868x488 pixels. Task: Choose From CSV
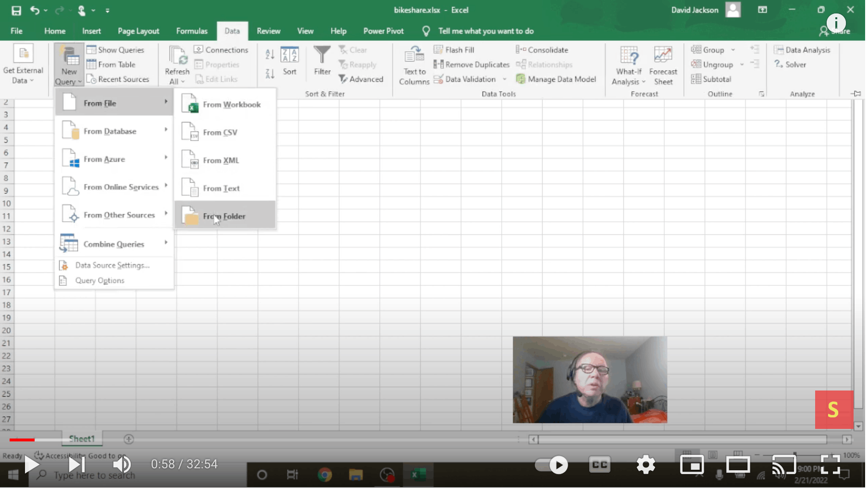(x=225, y=132)
